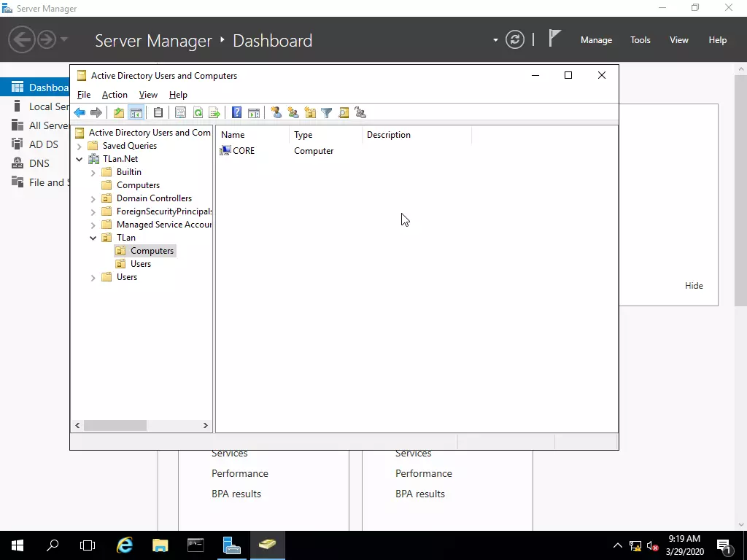Open Dashboard in the Server Manager sidebar
747x560 pixels.
[35, 87]
